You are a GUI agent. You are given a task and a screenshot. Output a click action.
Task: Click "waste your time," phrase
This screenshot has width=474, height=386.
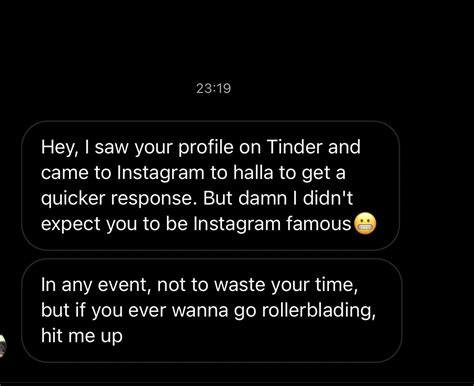click(286, 285)
